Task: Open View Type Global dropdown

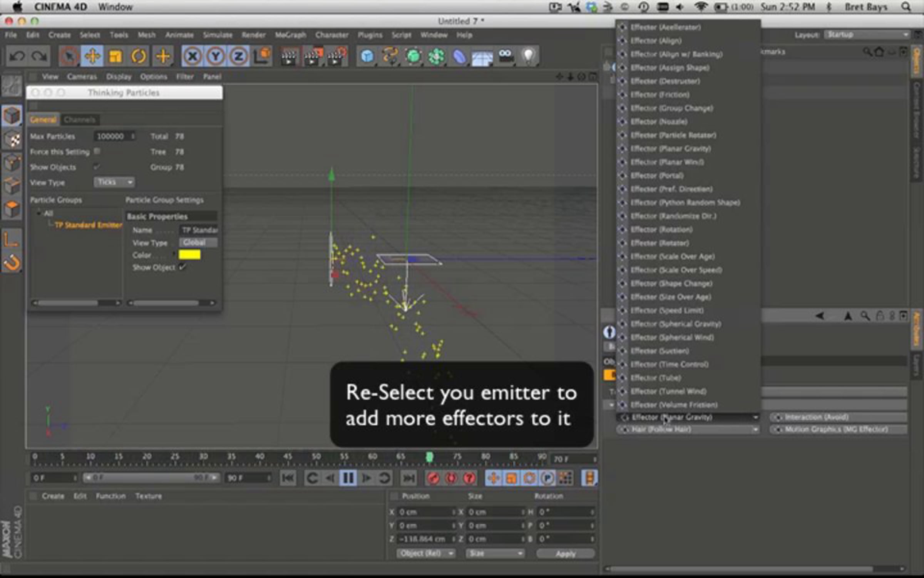Action: click(x=198, y=242)
